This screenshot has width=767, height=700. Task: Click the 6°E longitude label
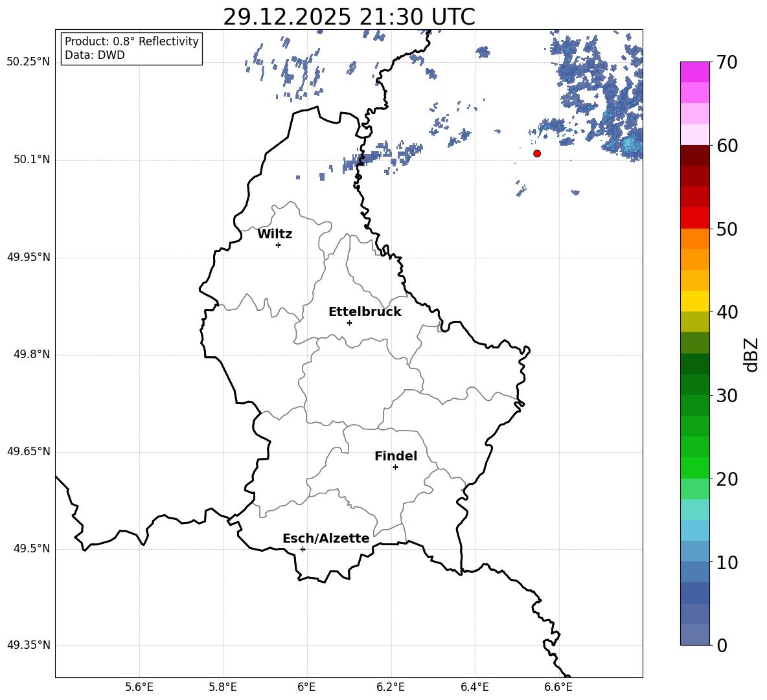(x=306, y=687)
